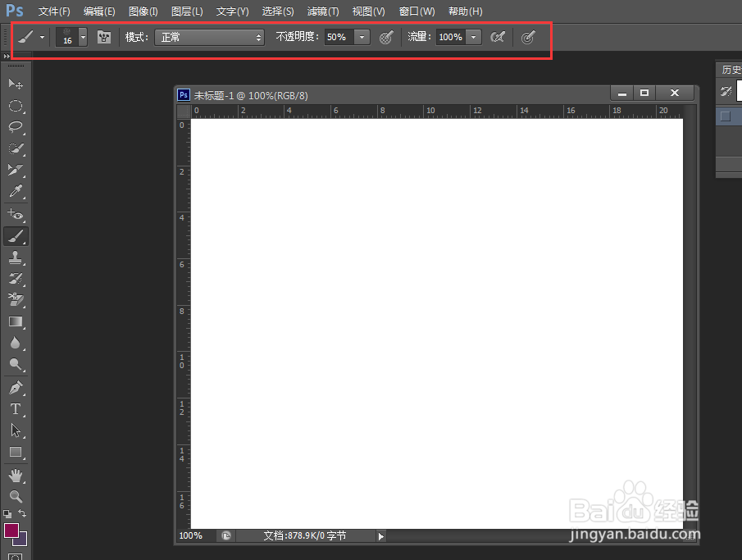Select the Move tool
This screenshot has width=742, height=560.
click(x=15, y=82)
